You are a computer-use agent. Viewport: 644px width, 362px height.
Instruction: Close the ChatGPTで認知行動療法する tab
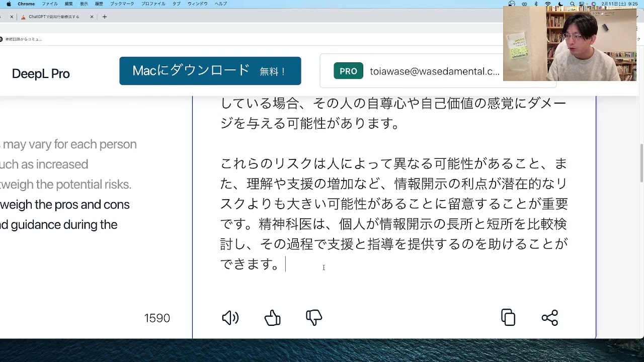(x=92, y=17)
